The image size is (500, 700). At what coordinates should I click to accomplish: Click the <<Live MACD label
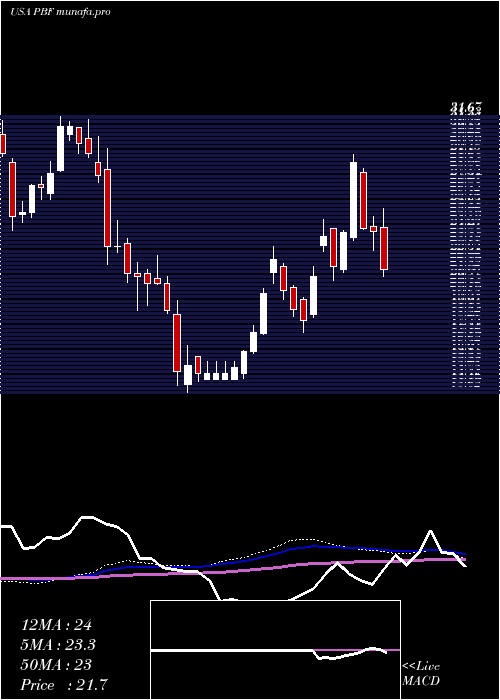421,674
